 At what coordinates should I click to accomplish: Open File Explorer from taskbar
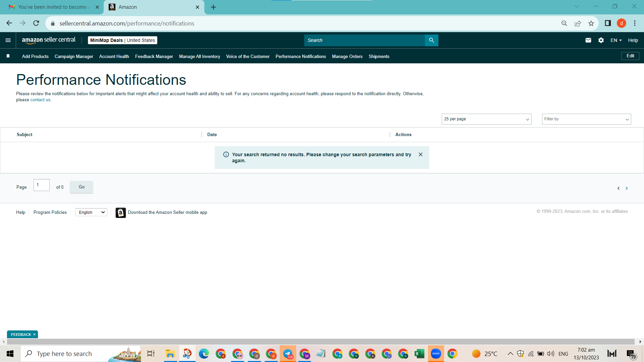[170, 354]
